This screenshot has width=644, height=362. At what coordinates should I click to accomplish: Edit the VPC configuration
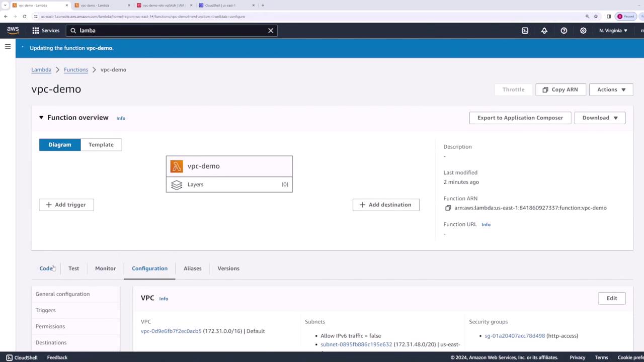612,298
